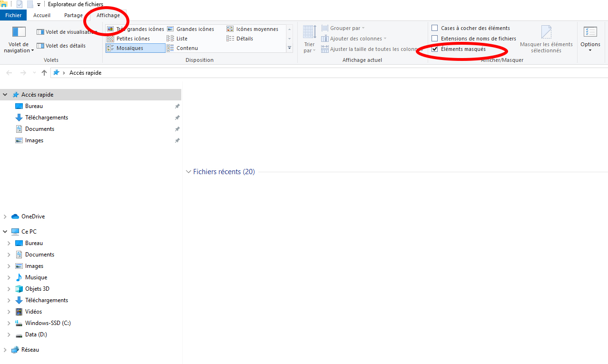Screen dimensions: 608x364
Task: Select Téléchargements under Accès rapide
Action: [x=46, y=118]
